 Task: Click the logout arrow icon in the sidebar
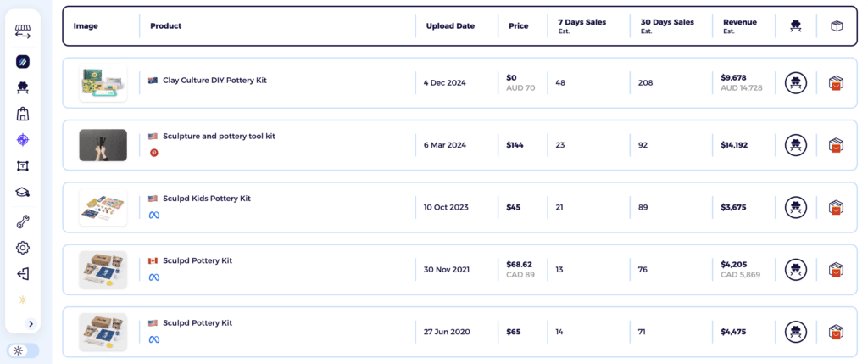(x=23, y=274)
